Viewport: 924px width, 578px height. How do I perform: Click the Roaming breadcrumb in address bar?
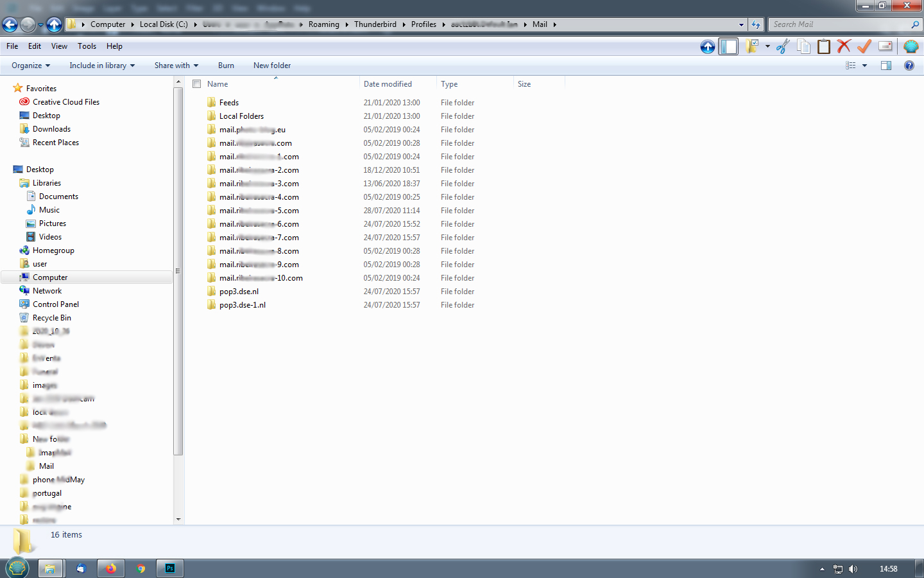coord(323,24)
